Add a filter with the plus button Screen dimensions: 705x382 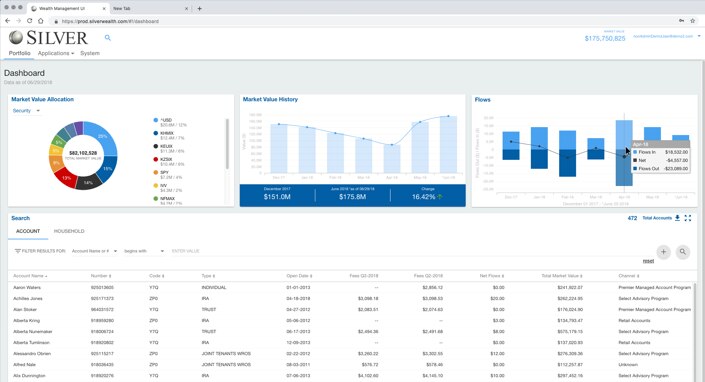pyautogui.click(x=663, y=252)
